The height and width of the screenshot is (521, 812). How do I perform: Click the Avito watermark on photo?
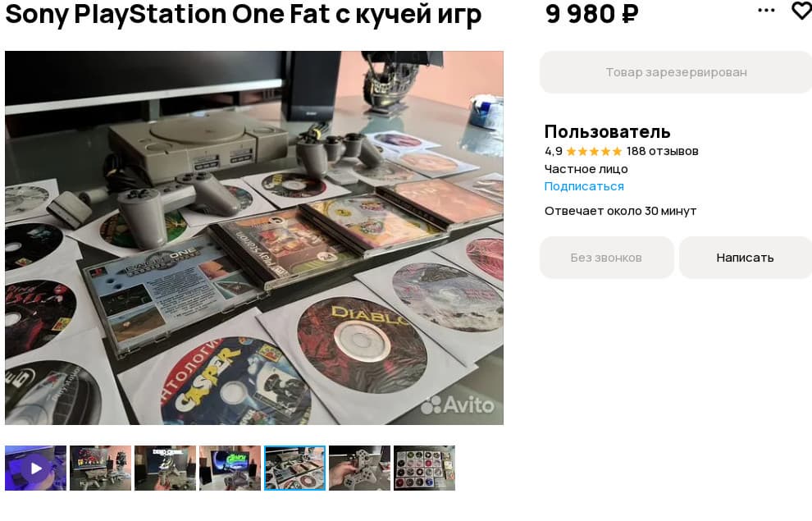[x=458, y=404]
